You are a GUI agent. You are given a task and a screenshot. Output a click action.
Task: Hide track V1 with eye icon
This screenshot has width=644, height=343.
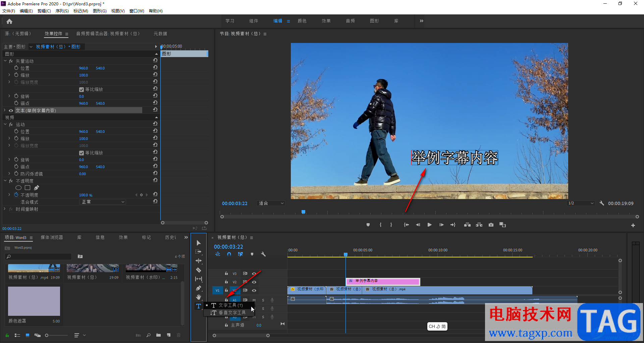(254, 290)
